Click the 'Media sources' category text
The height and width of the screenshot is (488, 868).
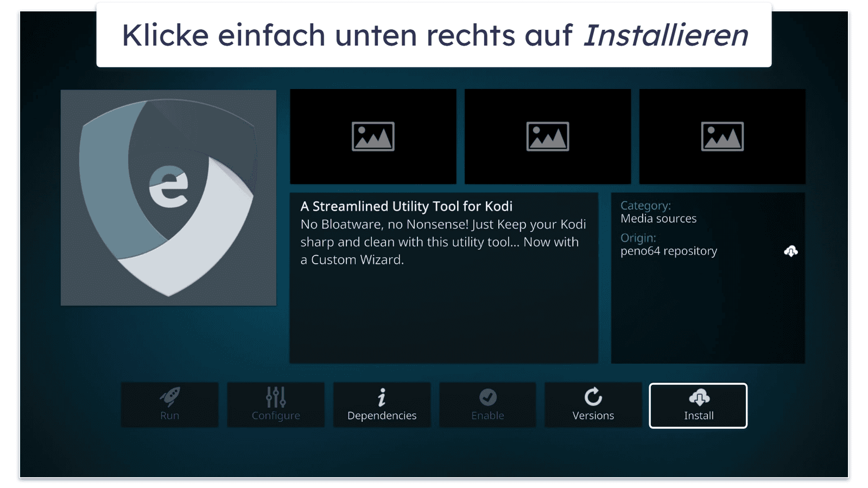(x=658, y=218)
